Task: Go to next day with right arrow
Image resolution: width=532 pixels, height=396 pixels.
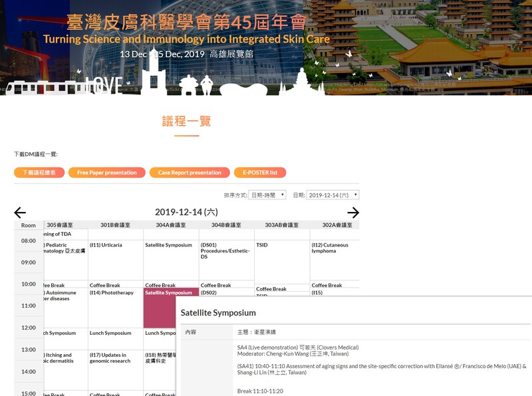Action: 353,213
